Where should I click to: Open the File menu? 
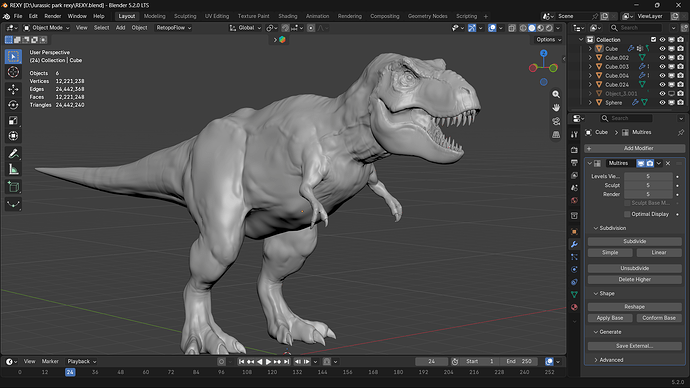click(x=18, y=16)
